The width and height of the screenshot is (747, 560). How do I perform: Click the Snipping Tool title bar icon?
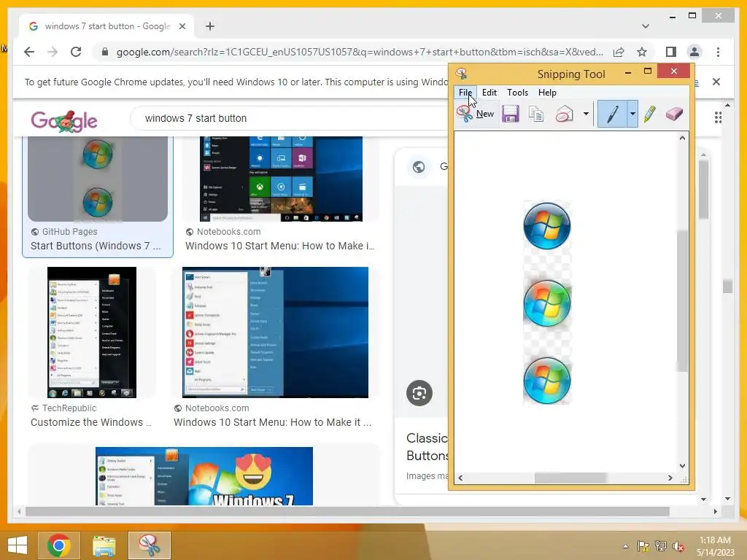(x=461, y=74)
